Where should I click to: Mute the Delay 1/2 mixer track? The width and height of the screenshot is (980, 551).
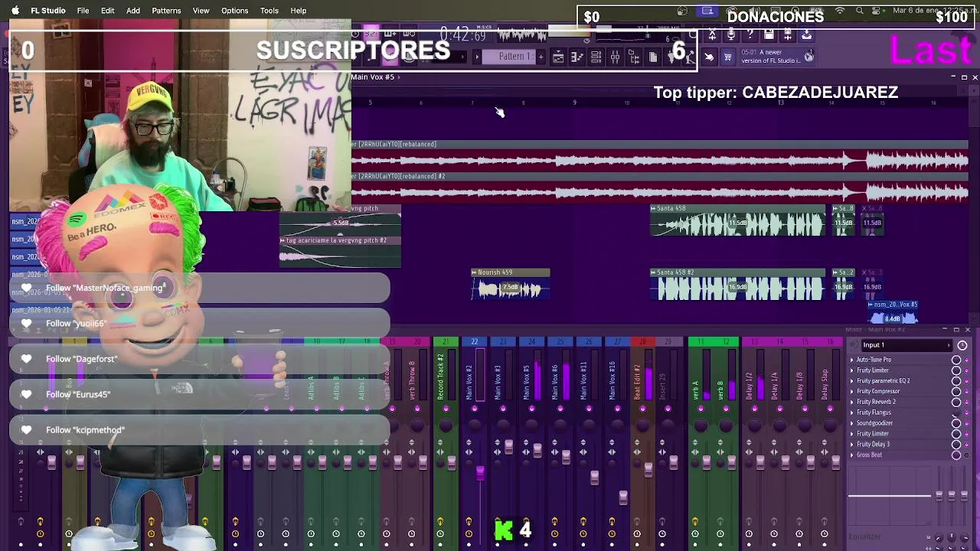click(x=754, y=409)
